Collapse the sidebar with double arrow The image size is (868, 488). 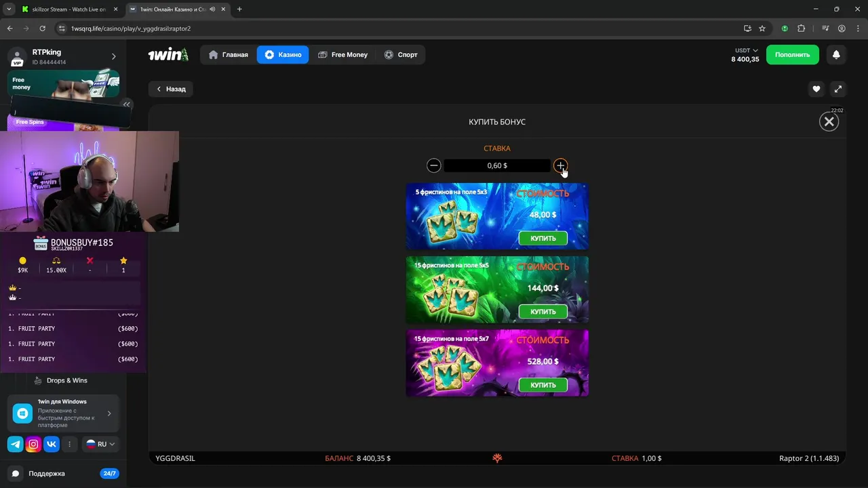[126, 104]
